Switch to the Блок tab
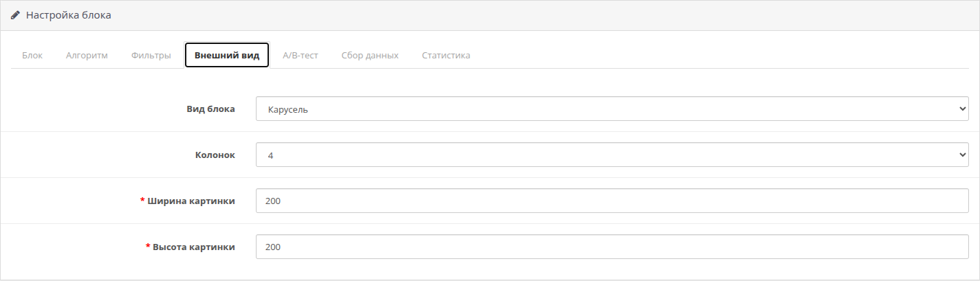The image size is (980, 281). pyautogui.click(x=32, y=56)
